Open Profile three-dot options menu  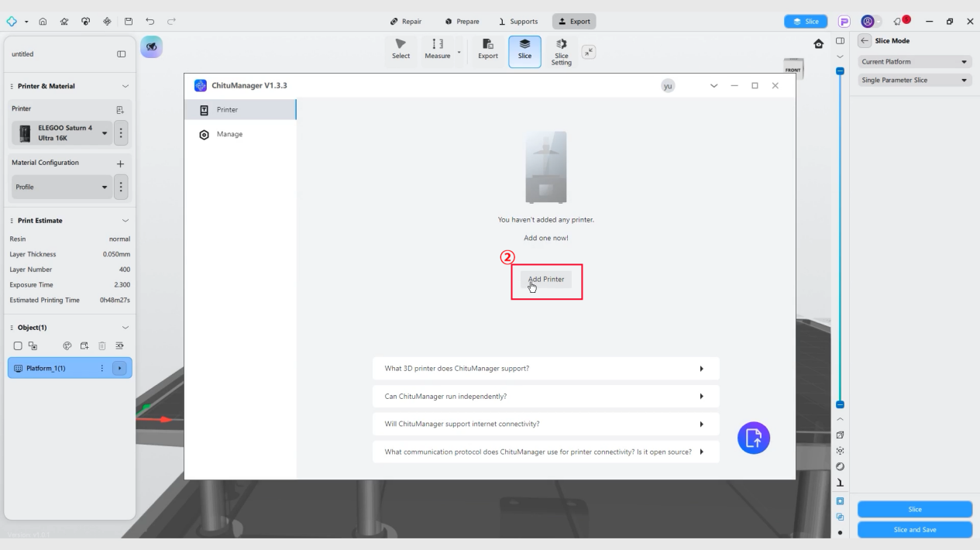pos(121,187)
